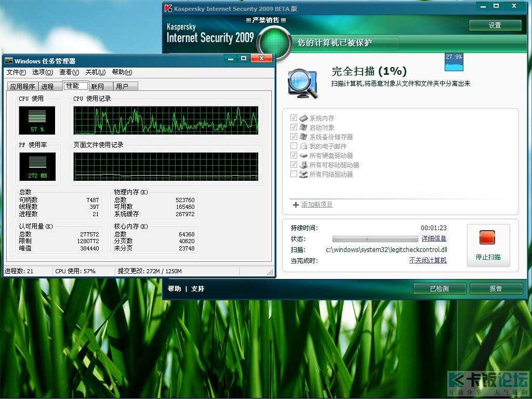This screenshot has height=399, width=532.
Task: Click the 停止扫描 button
Action: (x=488, y=245)
